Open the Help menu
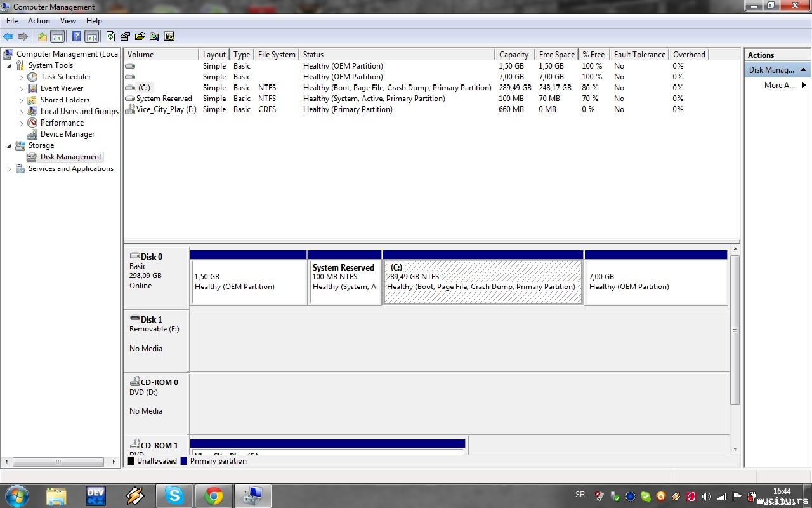This screenshot has width=812, height=508. (94, 21)
